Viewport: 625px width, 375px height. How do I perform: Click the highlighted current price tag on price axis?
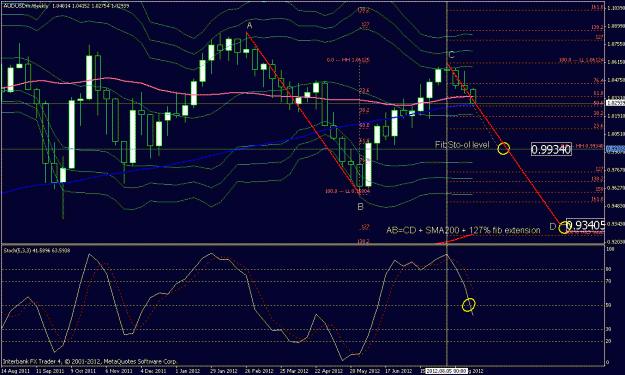[x=615, y=103]
